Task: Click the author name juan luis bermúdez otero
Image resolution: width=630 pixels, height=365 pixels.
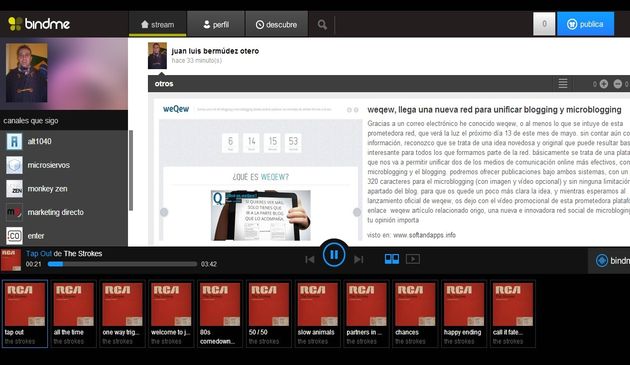Action: pos(215,51)
